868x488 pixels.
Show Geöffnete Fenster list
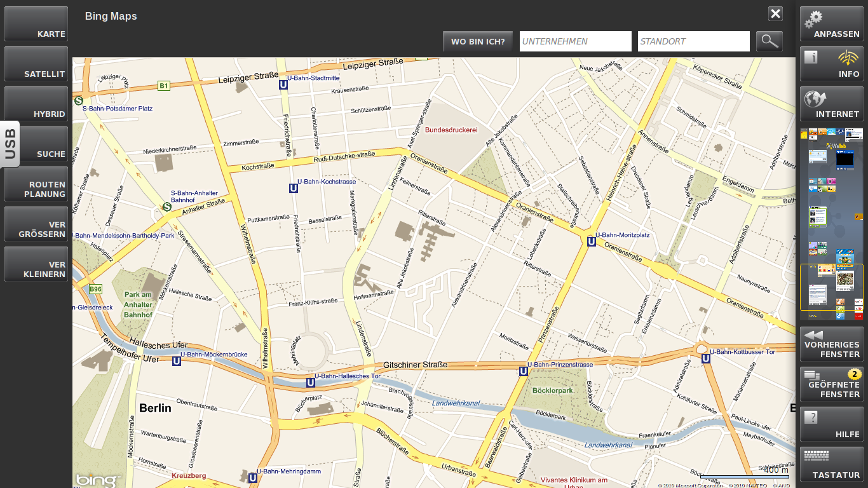pyautogui.click(x=831, y=384)
